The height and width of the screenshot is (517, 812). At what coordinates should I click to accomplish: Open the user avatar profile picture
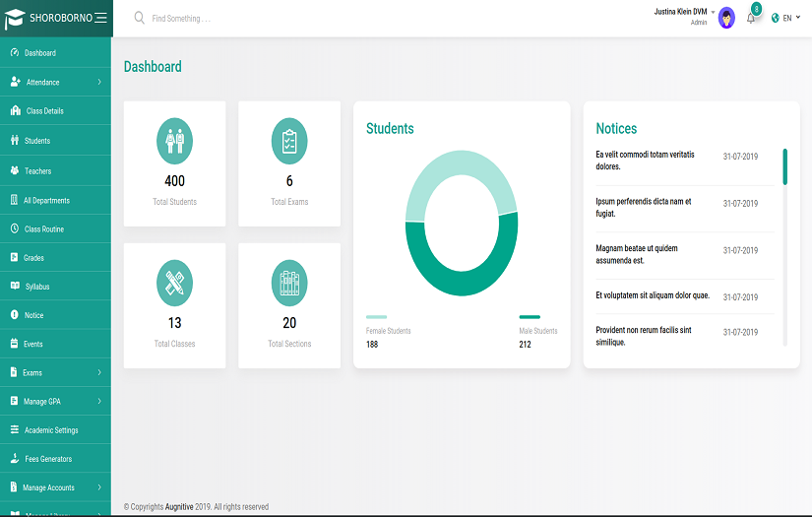tap(726, 18)
